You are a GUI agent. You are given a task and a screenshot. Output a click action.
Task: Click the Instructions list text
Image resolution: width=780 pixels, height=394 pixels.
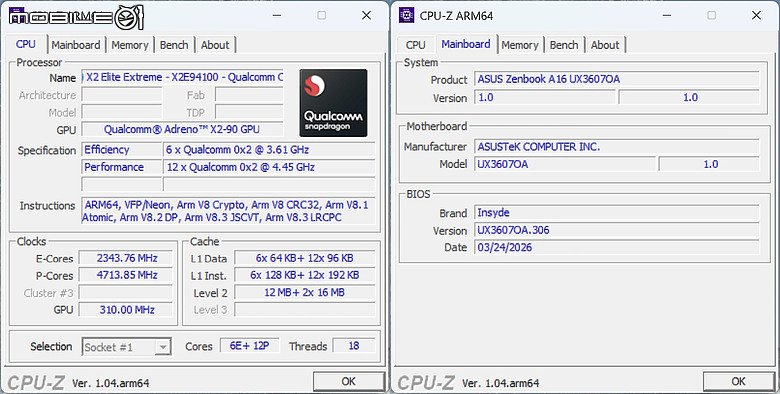pyautogui.click(x=228, y=211)
